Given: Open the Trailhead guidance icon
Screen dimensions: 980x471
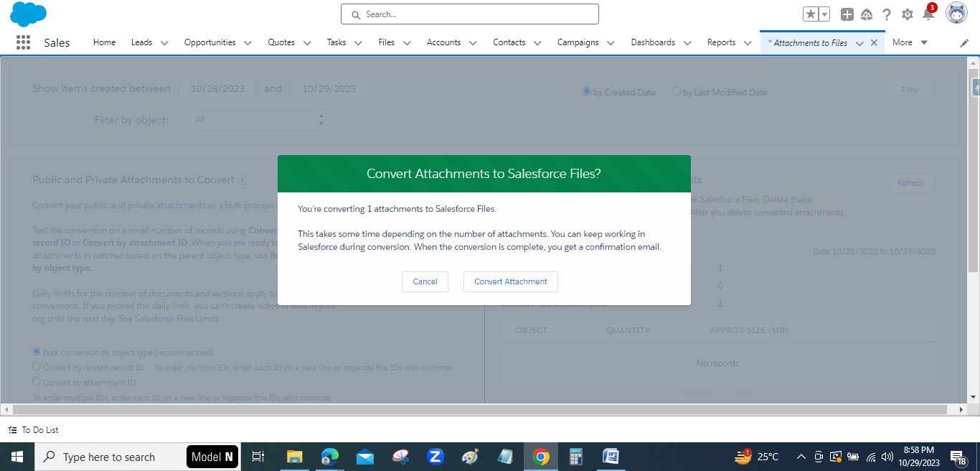Looking at the screenshot, I should [x=867, y=14].
